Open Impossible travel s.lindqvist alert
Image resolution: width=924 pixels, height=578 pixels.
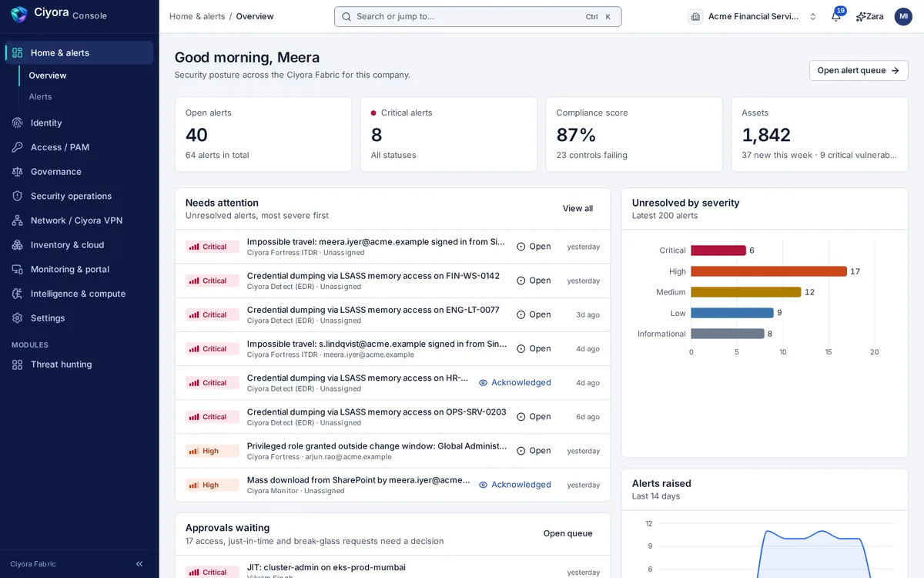coord(393,349)
